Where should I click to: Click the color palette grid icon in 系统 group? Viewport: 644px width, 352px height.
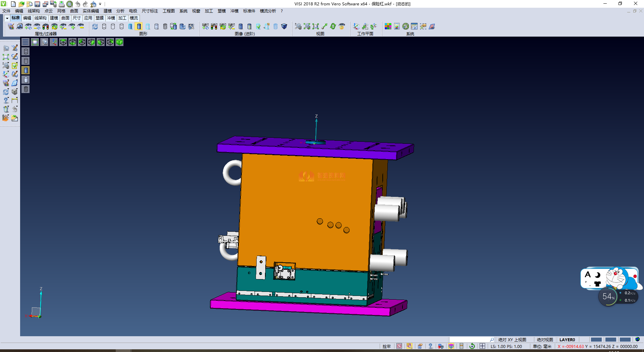coord(388,27)
